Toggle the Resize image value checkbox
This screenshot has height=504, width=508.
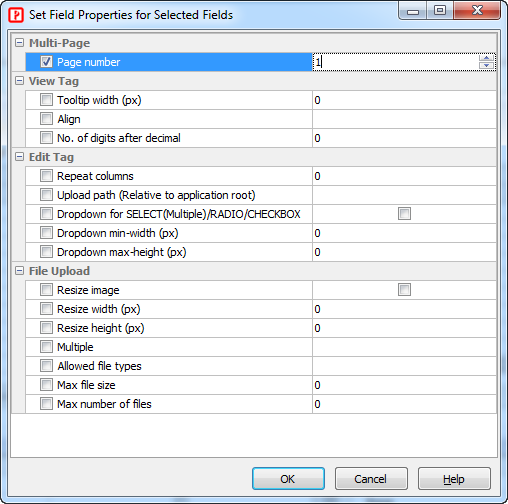(x=404, y=290)
